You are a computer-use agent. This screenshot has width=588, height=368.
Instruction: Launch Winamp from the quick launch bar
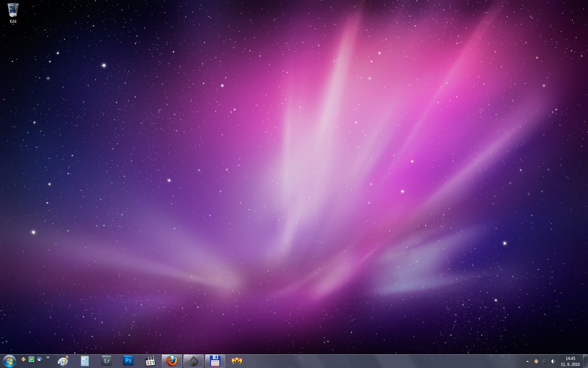click(23, 359)
